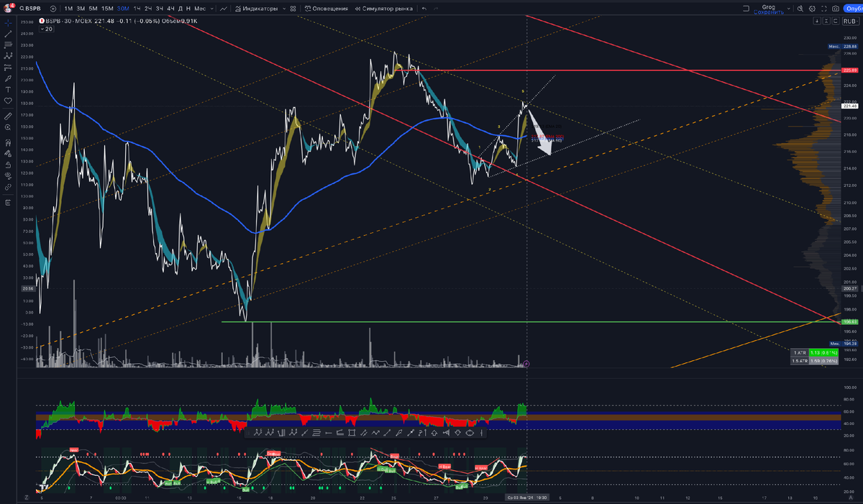Click the Ср 03 Янв '24 date label
The image size is (863, 504).
[x=527, y=497]
